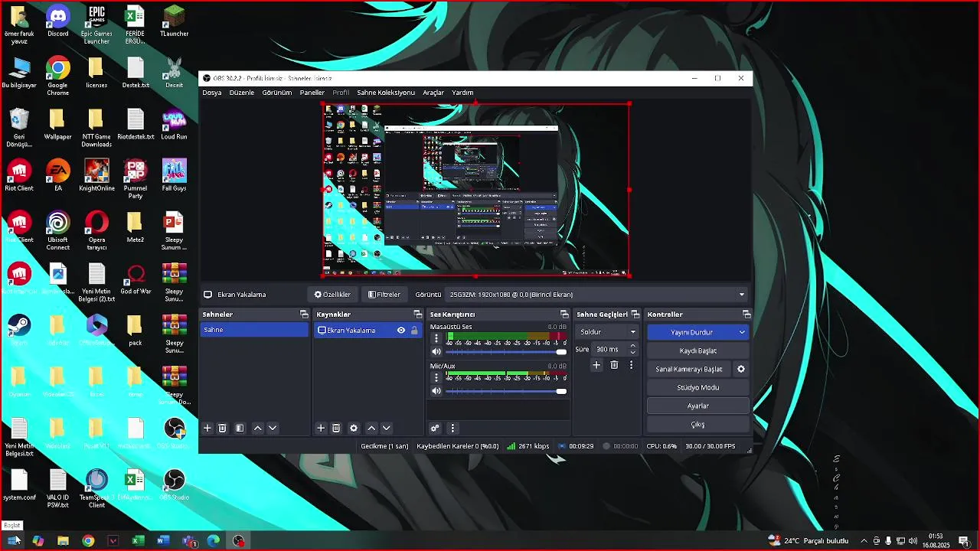Open Ayarlar settings button

(x=698, y=406)
